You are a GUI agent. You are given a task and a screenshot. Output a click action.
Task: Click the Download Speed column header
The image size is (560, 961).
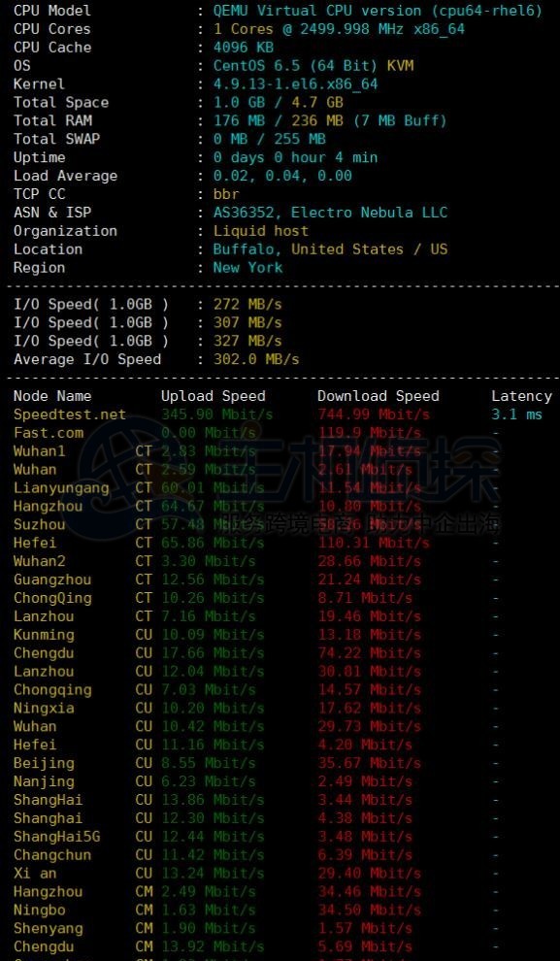(379, 397)
